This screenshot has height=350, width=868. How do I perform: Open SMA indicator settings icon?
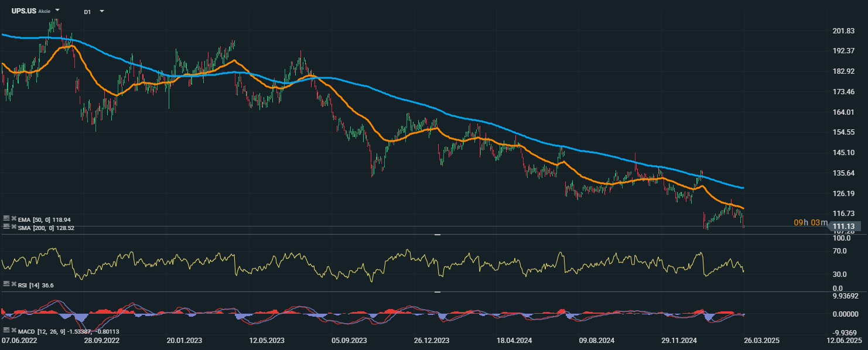point(6,226)
